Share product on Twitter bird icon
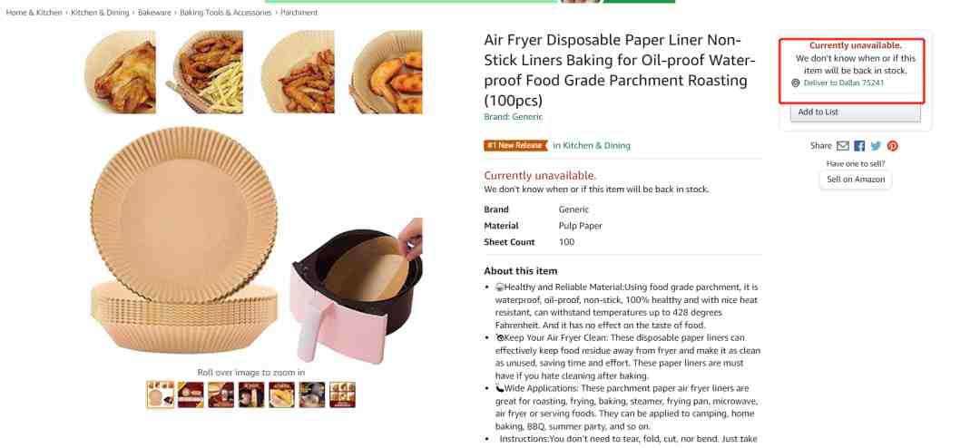Viewport: 980px width, 448px height. click(876, 146)
